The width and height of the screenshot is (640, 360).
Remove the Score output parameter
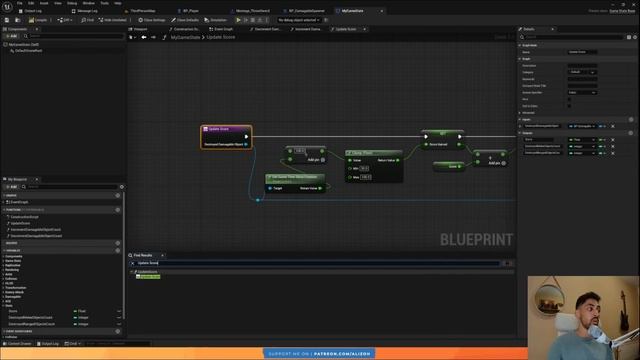[x=613, y=140]
